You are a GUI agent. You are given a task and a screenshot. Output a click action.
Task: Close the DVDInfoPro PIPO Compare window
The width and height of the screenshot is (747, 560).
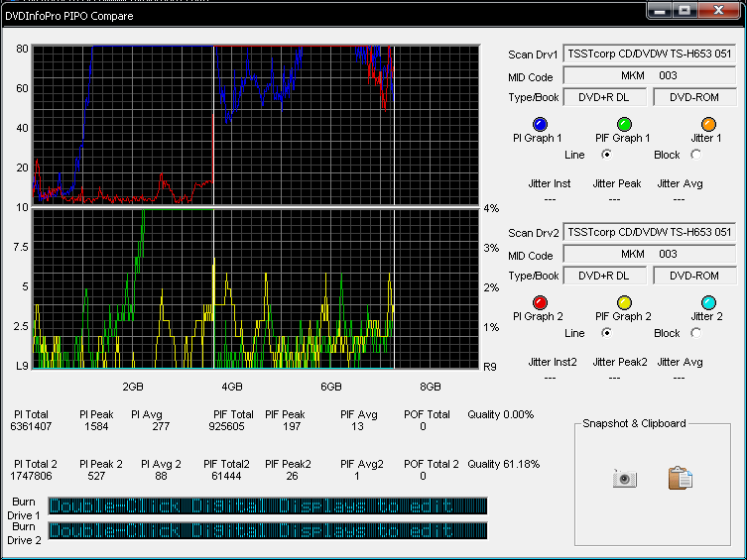[x=720, y=10]
